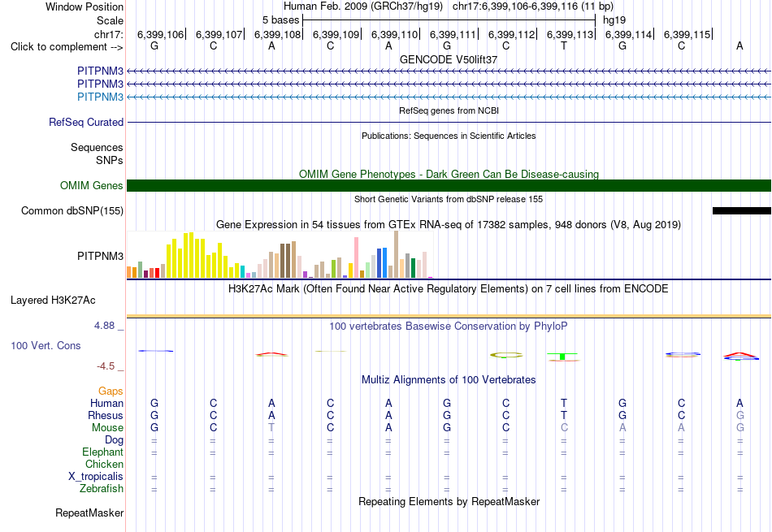Click the 'Sequences' publications label
Viewport: 772px width, 532px height.
pyautogui.click(x=97, y=147)
